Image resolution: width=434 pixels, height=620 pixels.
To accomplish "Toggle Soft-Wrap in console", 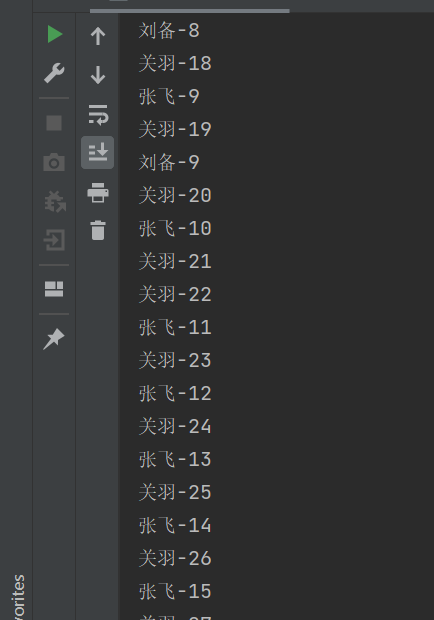I will [x=98, y=115].
